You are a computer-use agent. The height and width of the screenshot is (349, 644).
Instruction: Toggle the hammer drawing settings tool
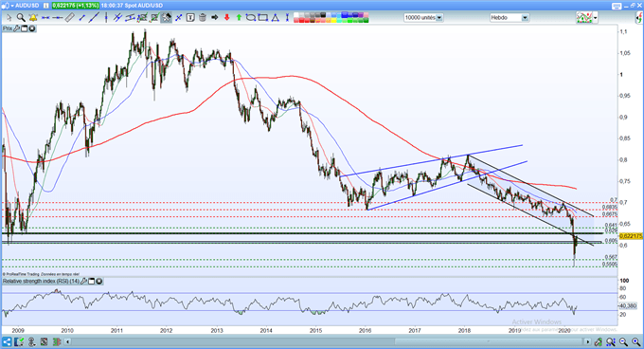167,18
